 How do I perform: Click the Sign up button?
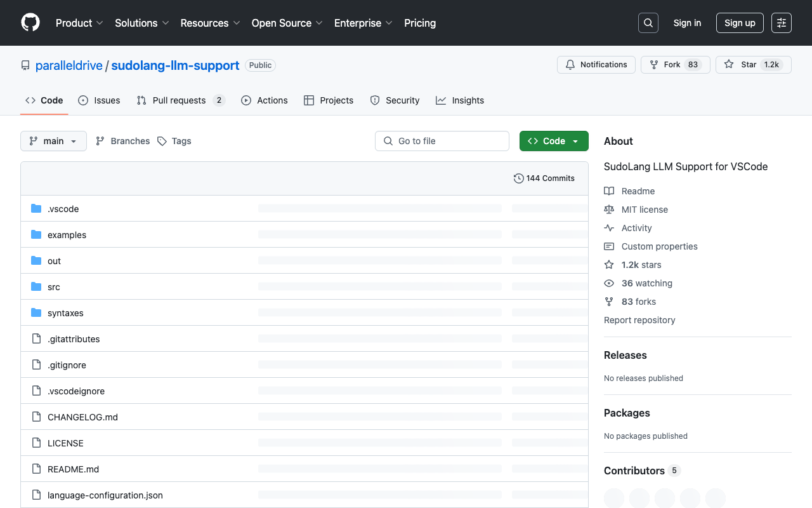pos(740,23)
